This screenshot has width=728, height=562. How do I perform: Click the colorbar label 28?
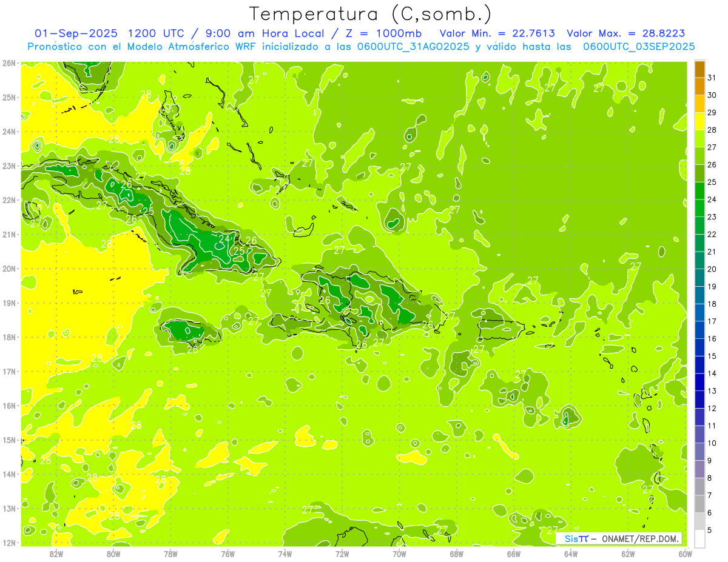click(x=712, y=130)
